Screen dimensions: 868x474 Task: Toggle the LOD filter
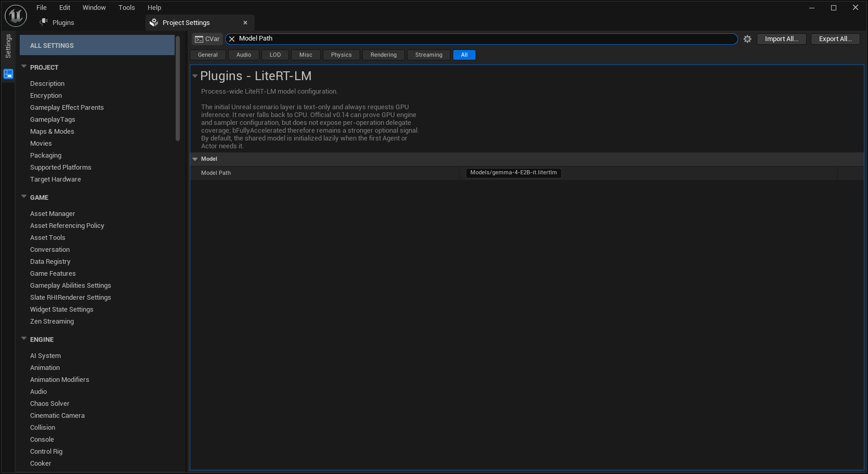click(275, 55)
